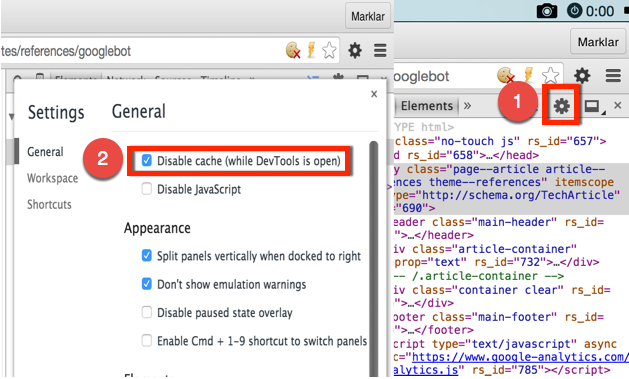Select the head rs_id 658 node
Image resolution: width=629 pixels, height=379 pixels.
click(467, 155)
